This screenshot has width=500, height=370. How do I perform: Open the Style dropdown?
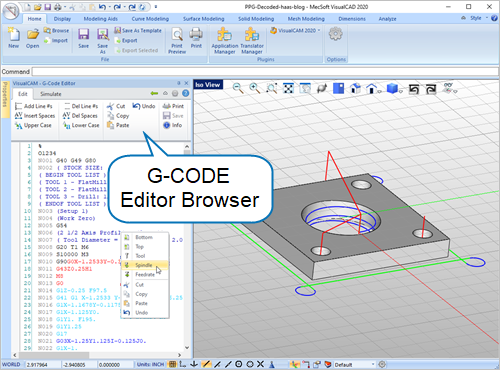[479, 18]
